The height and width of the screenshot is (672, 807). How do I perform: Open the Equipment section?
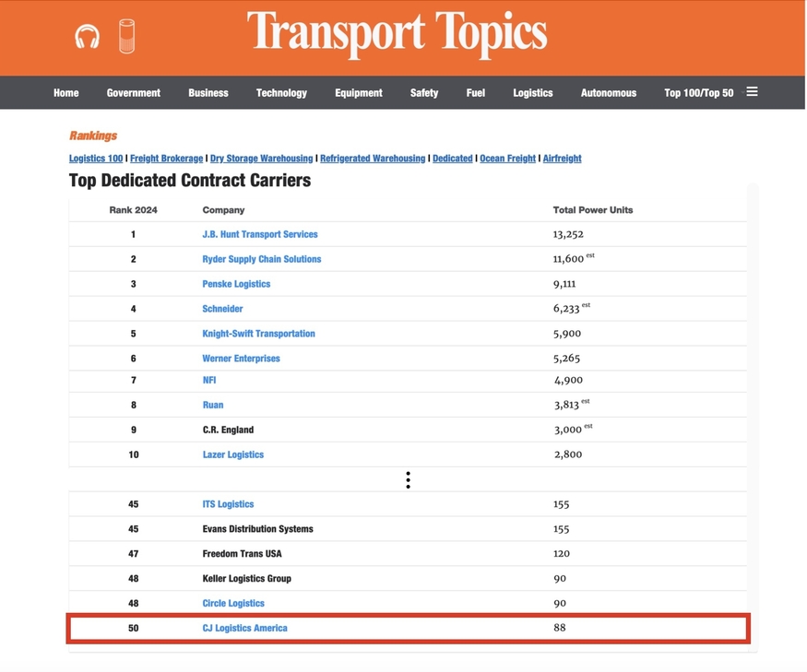coord(359,92)
